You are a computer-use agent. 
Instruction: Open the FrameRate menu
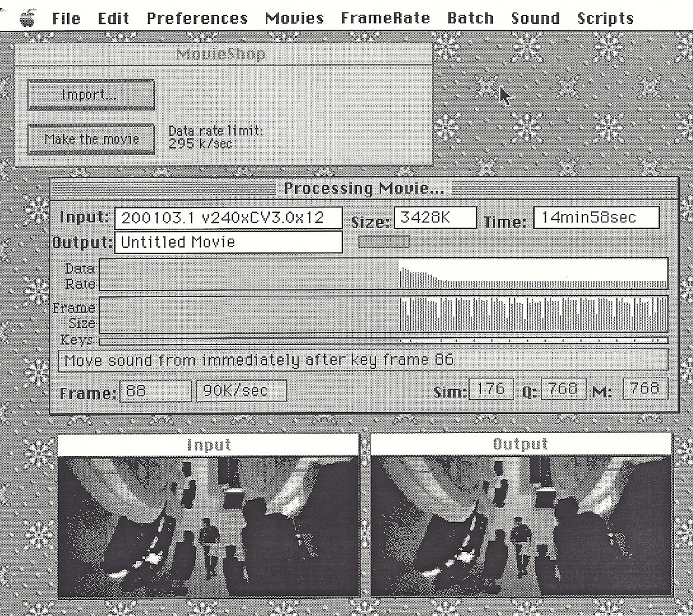385,18
